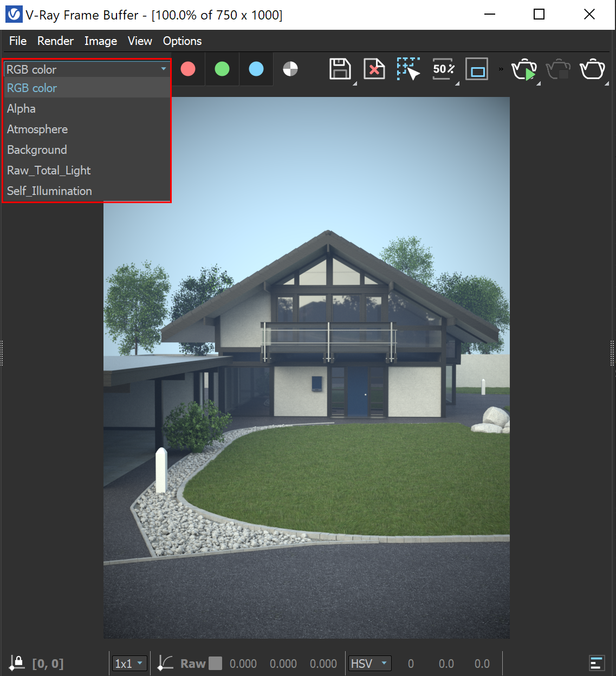Select the Atmosphere render element

pyautogui.click(x=87, y=129)
